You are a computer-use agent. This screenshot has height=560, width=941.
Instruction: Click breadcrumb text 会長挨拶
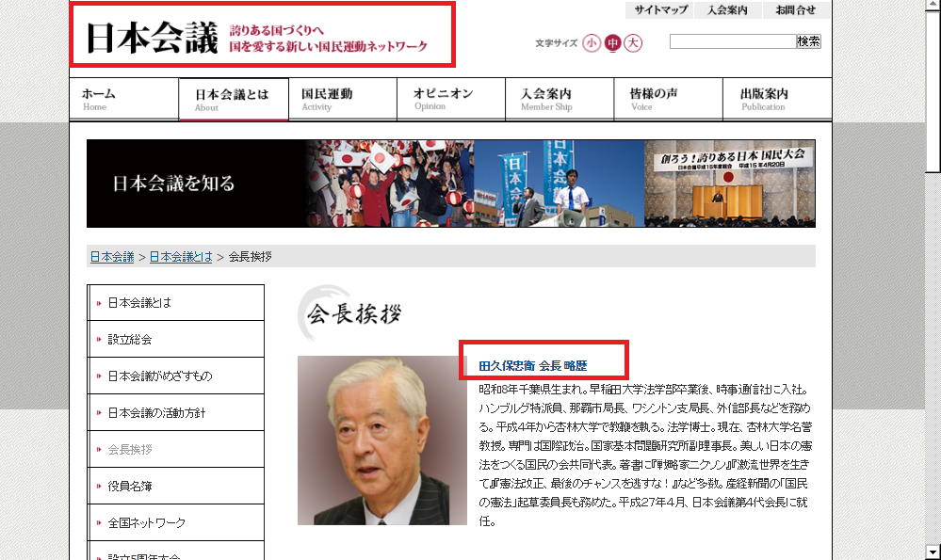coord(251,257)
